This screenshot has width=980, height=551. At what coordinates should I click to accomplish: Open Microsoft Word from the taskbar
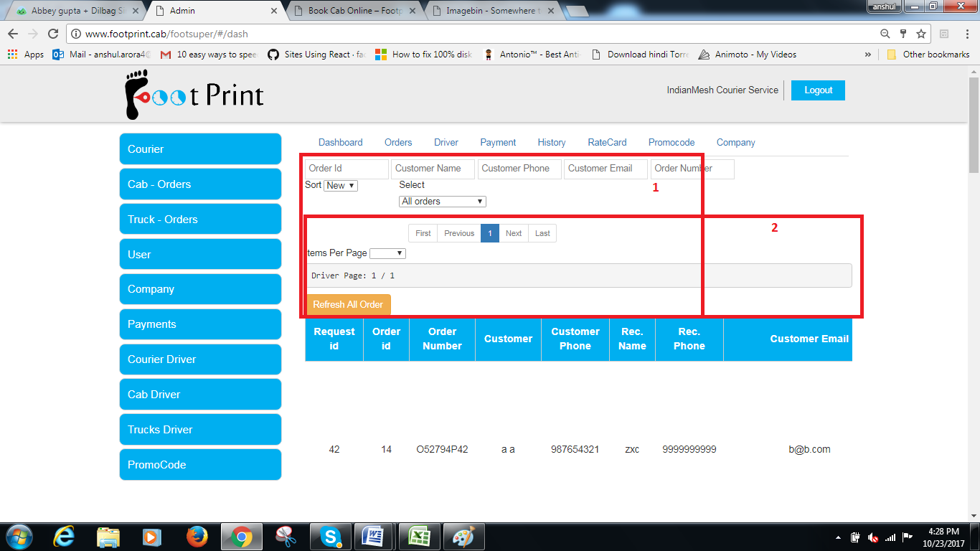pos(374,537)
